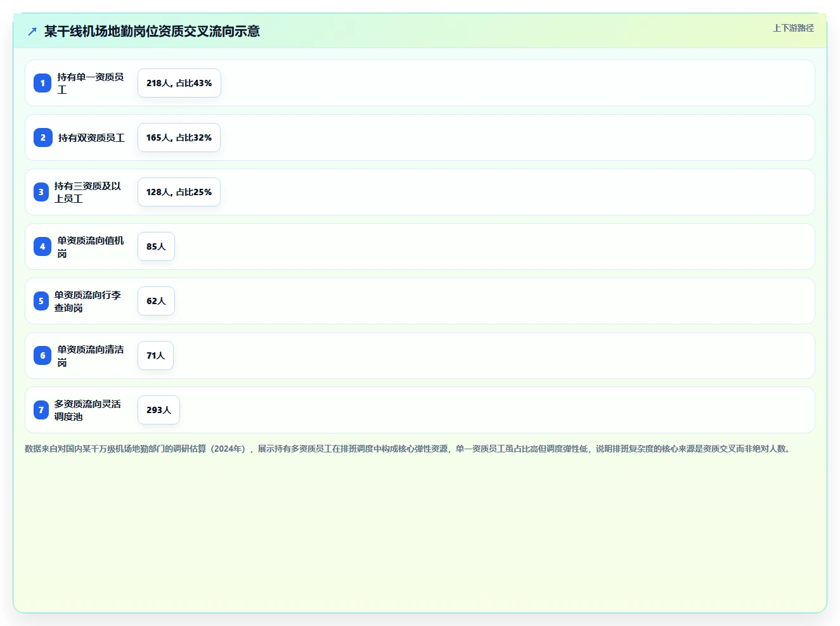Image resolution: width=840 pixels, height=626 pixels.
Task: Click the number 5 badge icon
Action: click(41, 301)
